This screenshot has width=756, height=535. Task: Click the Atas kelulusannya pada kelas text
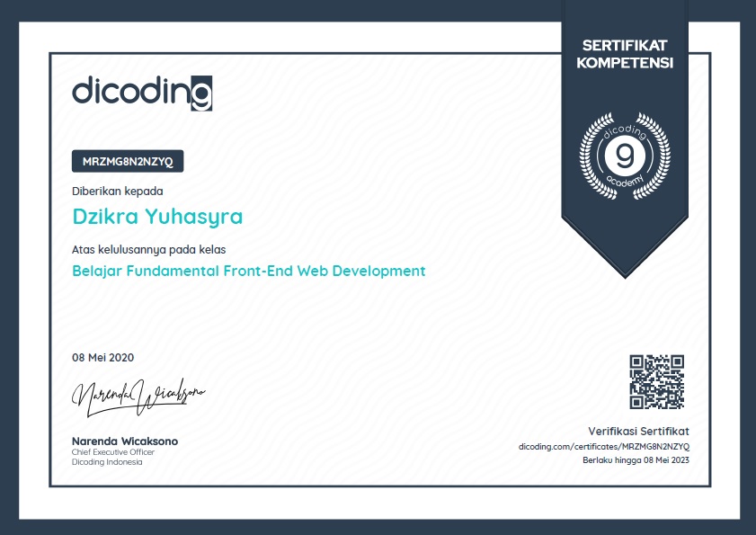148,249
